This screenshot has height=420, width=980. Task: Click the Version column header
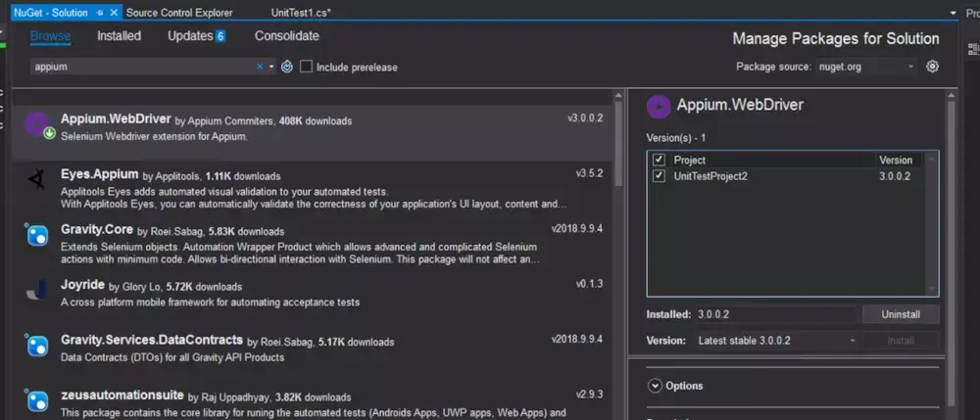pos(896,160)
